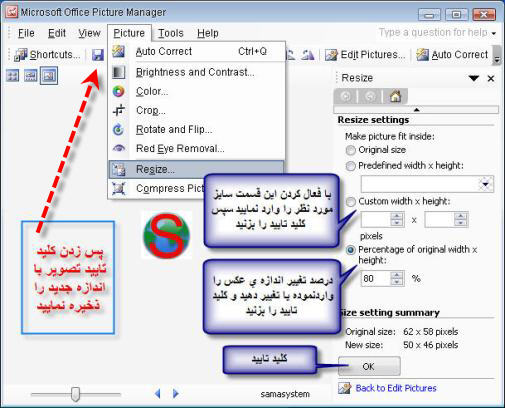Screen dimensions: 505x408
Task: Click the Compress Pictures icon
Action: (x=118, y=189)
